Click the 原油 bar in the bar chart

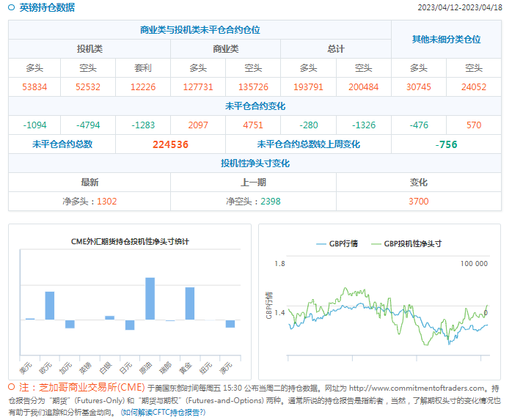pos(150,298)
